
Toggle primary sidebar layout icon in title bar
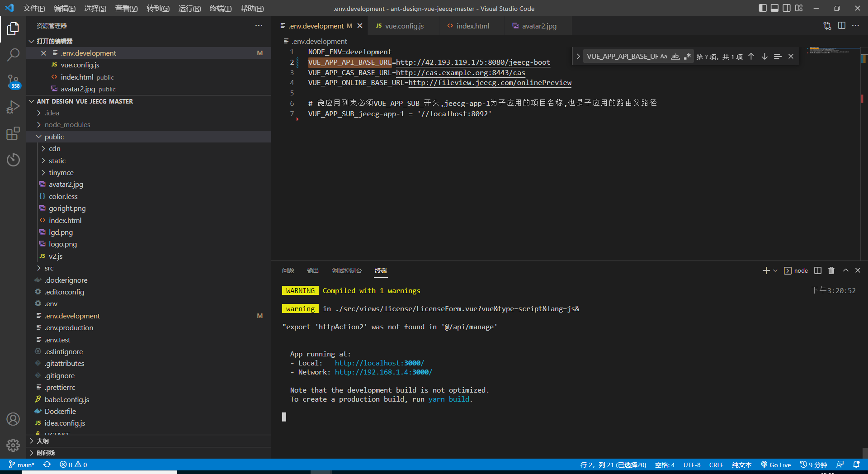[763, 8]
